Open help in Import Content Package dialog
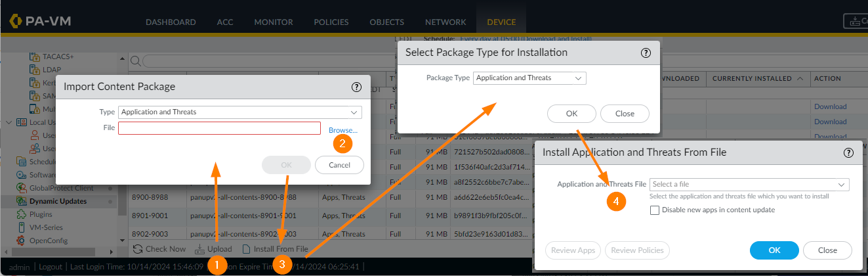Image resolution: width=868 pixels, height=276 pixels. (356, 87)
